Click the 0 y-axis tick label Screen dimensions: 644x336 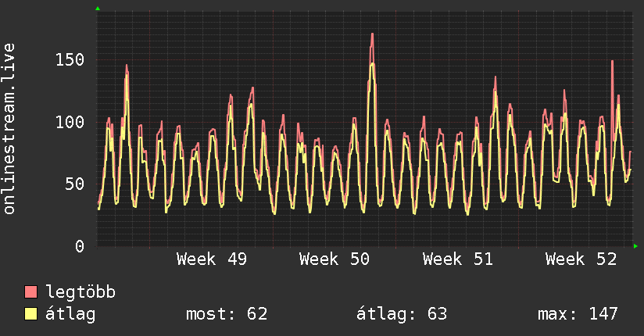click(80, 246)
